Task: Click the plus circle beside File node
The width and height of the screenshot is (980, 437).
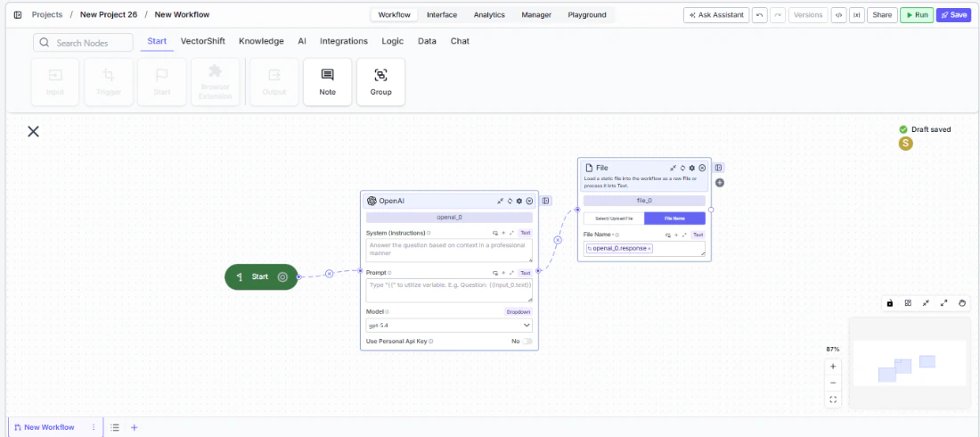Action: 719,183
